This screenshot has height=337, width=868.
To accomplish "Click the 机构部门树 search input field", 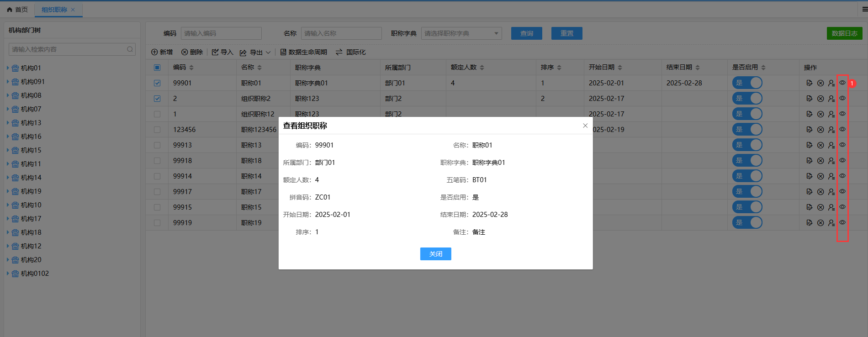I will [69, 49].
